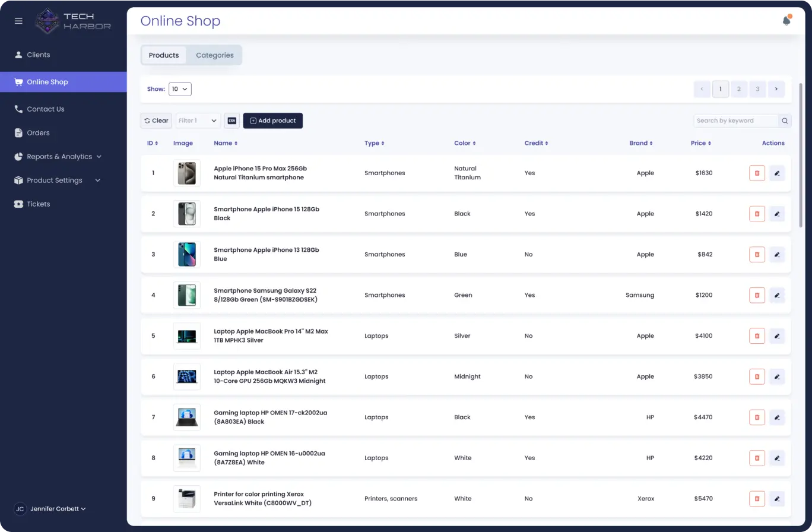Sort table by Price column
Viewport: 812px width, 532px height.
701,143
